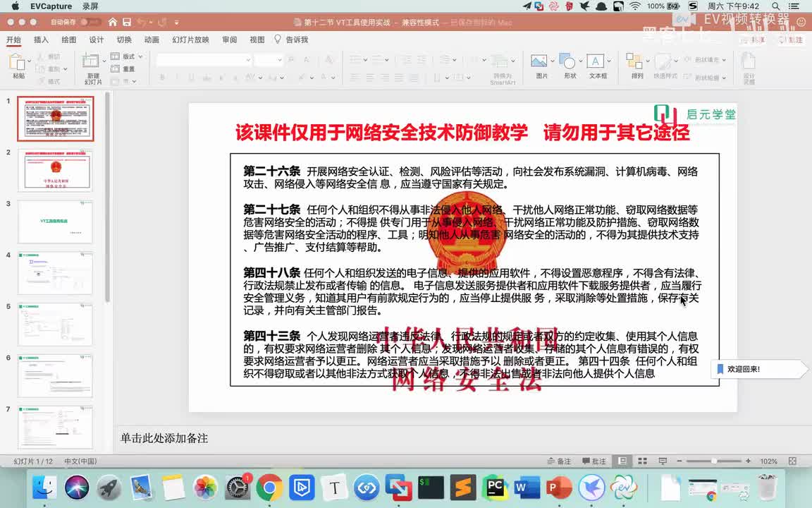The image size is (812, 508).
Task: Switch to Normal view icon
Action: pyautogui.click(x=622, y=461)
